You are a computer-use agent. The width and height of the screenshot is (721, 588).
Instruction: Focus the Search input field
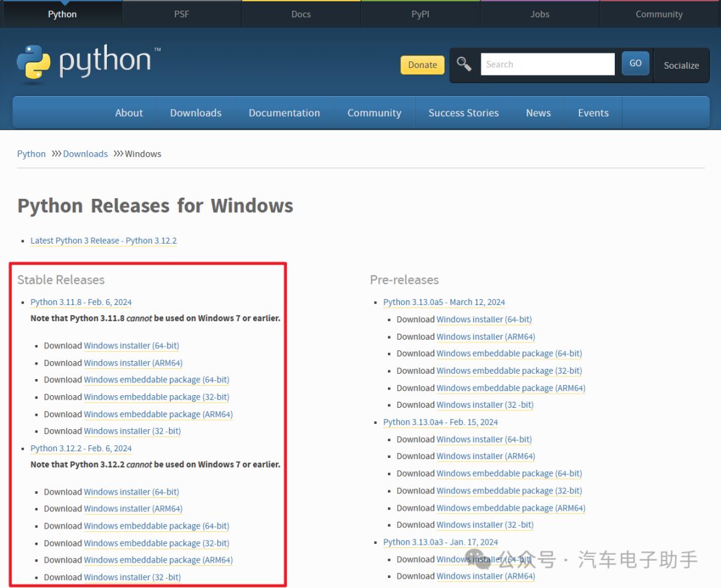pyautogui.click(x=547, y=64)
